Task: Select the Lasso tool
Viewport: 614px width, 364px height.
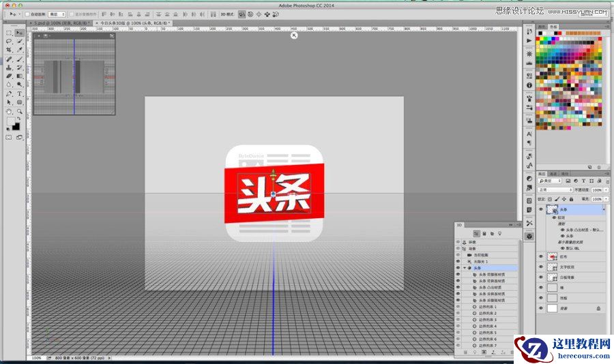Action: coord(9,42)
